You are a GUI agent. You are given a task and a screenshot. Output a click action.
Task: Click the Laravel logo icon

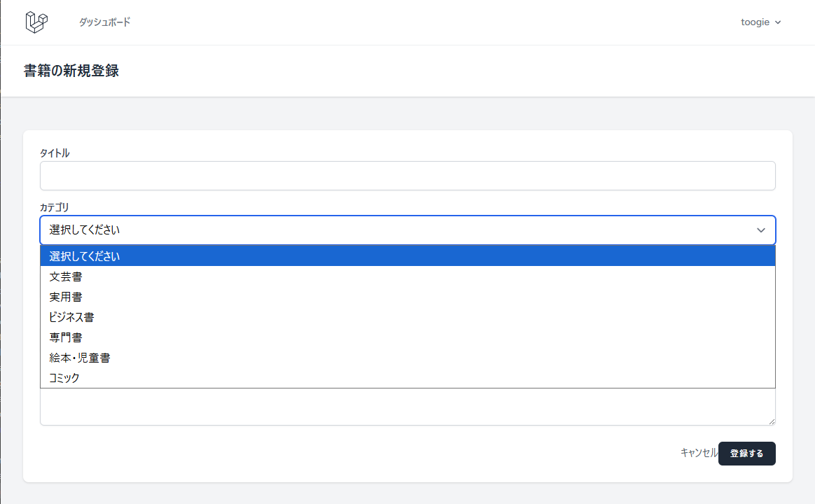[36, 22]
